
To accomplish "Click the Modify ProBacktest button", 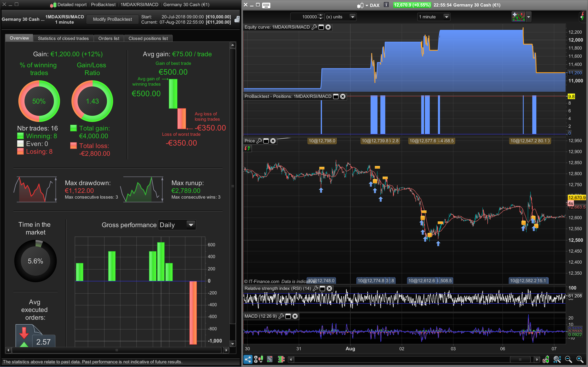I will (x=112, y=19).
